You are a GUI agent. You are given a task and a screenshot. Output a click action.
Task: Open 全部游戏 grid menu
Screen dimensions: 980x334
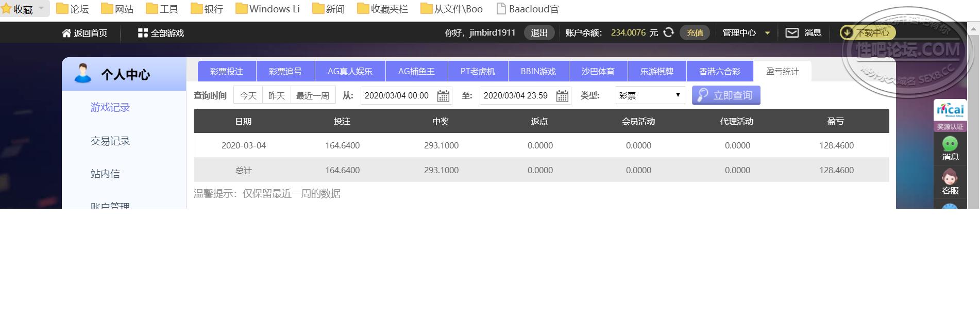[161, 33]
